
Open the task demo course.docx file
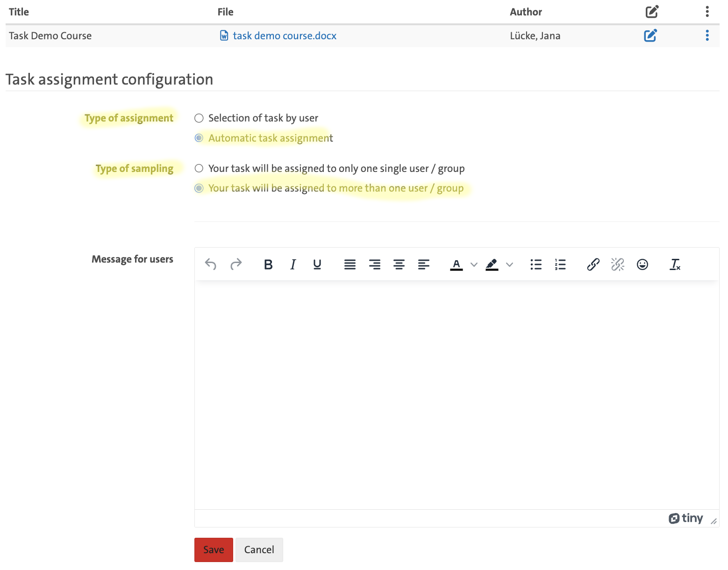pos(284,36)
